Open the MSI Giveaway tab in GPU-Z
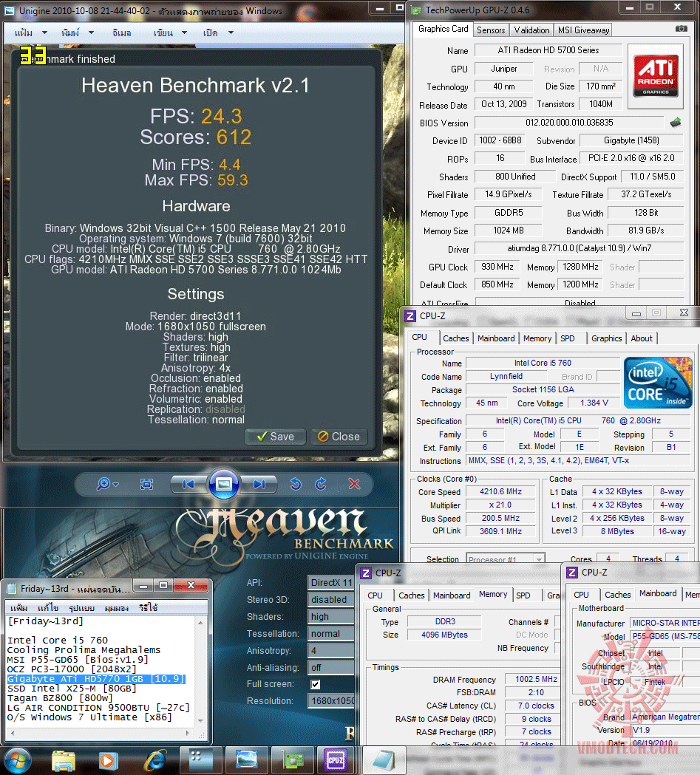Screen dimensions: 700x775 click(583, 30)
